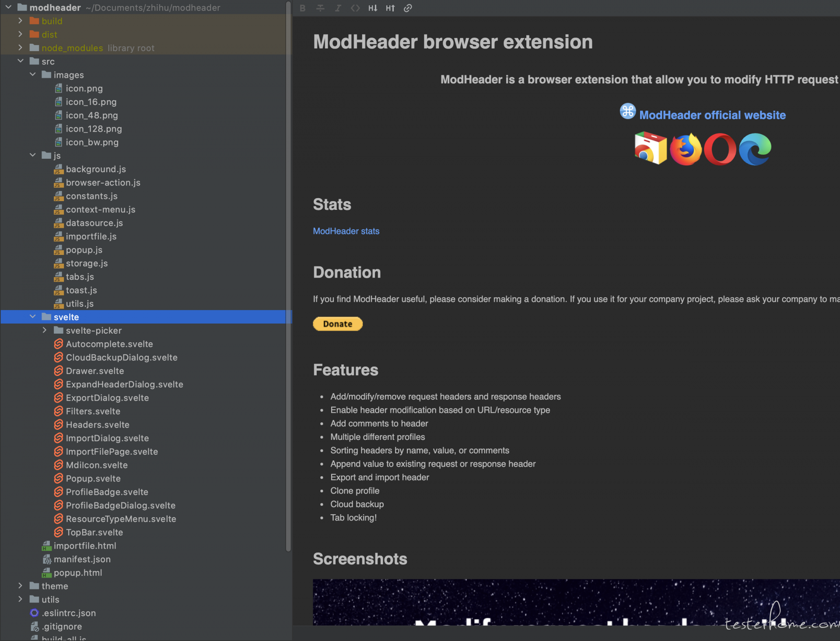Insert link using chain icon
Image resolution: width=840 pixels, height=641 pixels.
coord(408,8)
